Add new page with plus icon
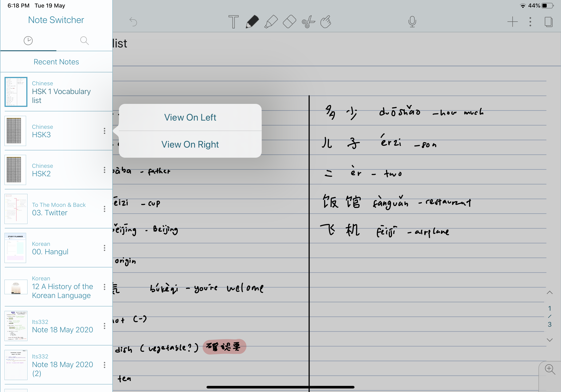 point(512,22)
